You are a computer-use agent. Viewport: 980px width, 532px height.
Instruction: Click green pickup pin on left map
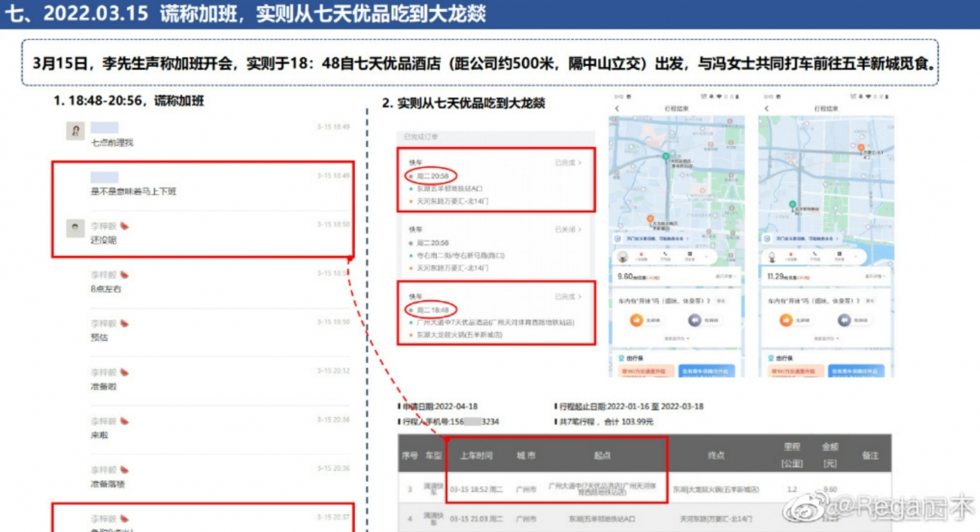(666, 156)
